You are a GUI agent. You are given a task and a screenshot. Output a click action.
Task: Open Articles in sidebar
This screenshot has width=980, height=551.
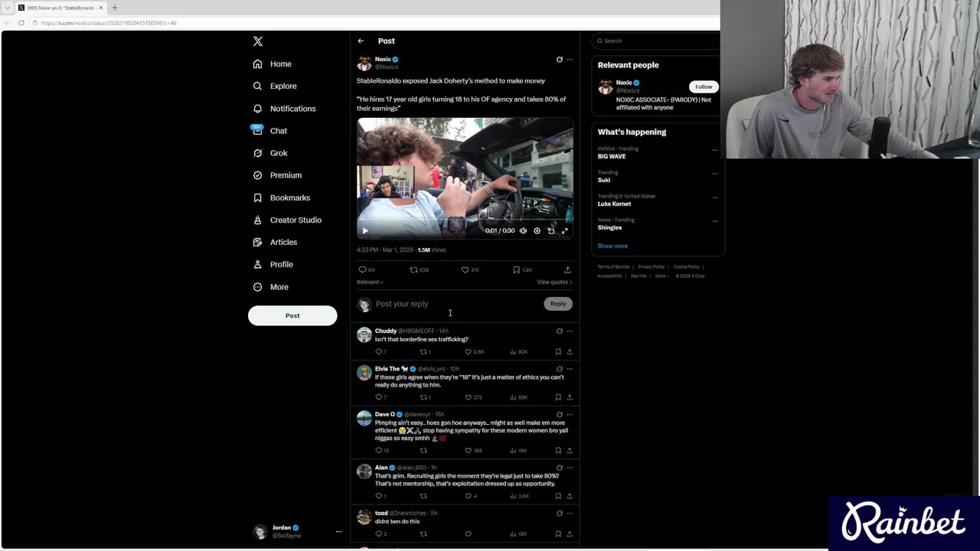click(275, 242)
